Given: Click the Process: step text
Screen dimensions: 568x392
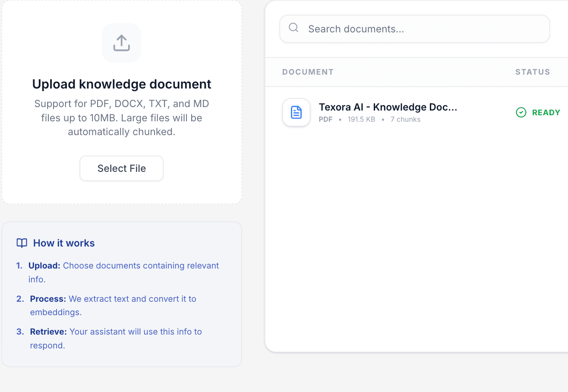Looking at the screenshot, I should click(x=113, y=305).
